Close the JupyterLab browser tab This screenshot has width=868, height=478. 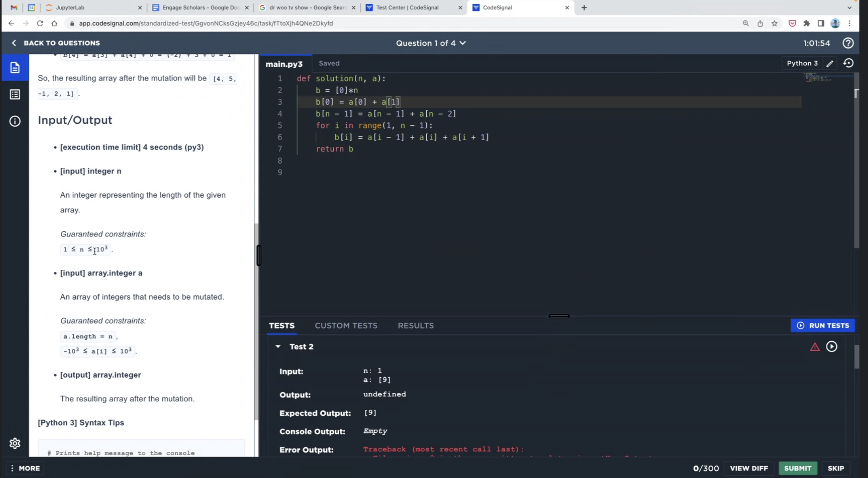point(140,7)
